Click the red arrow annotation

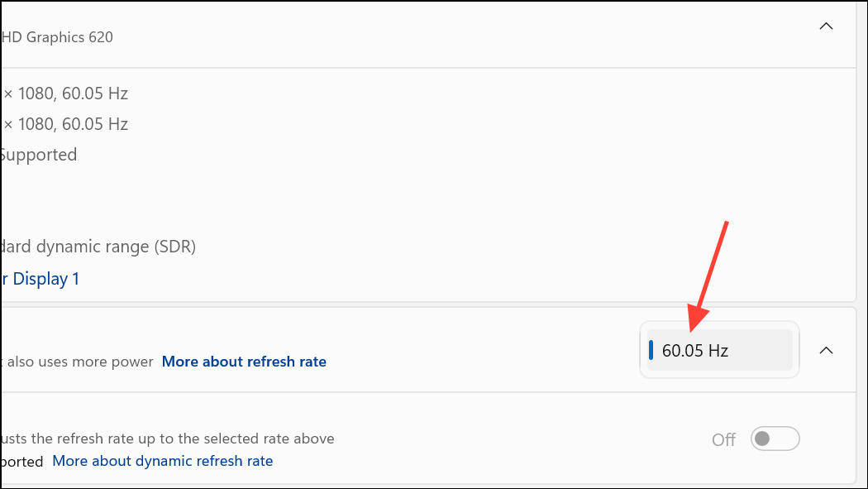(711, 273)
